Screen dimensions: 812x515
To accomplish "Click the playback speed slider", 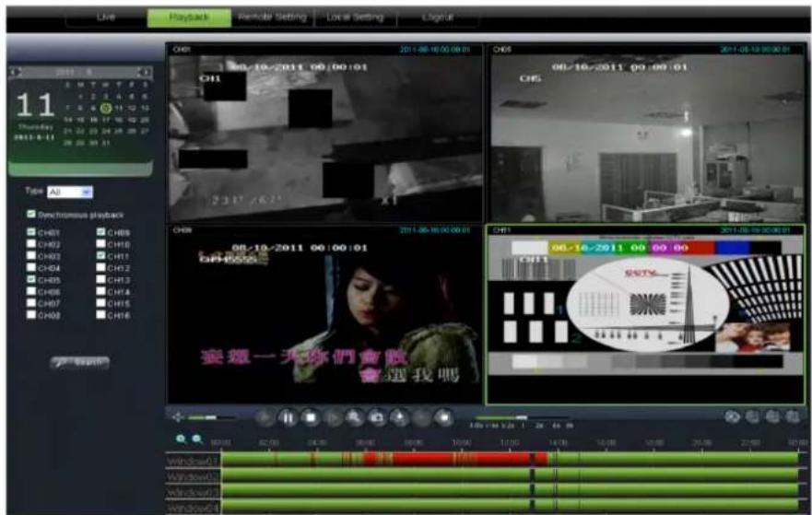I will pyautogui.click(x=521, y=417).
